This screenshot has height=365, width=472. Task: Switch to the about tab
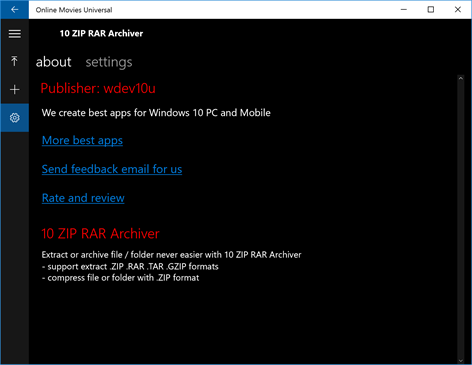tap(53, 62)
